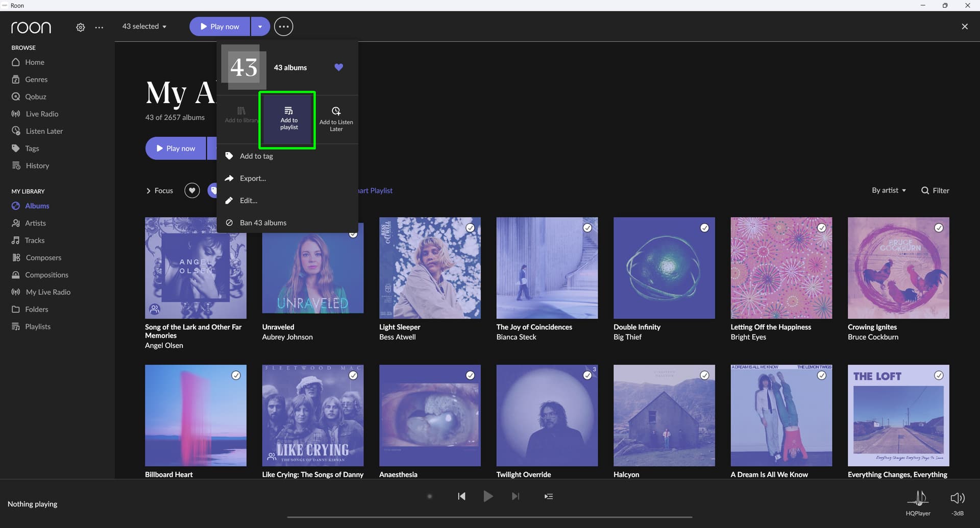Open the By artist sort dropdown
This screenshot has height=528, width=980.
[x=889, y=190]
